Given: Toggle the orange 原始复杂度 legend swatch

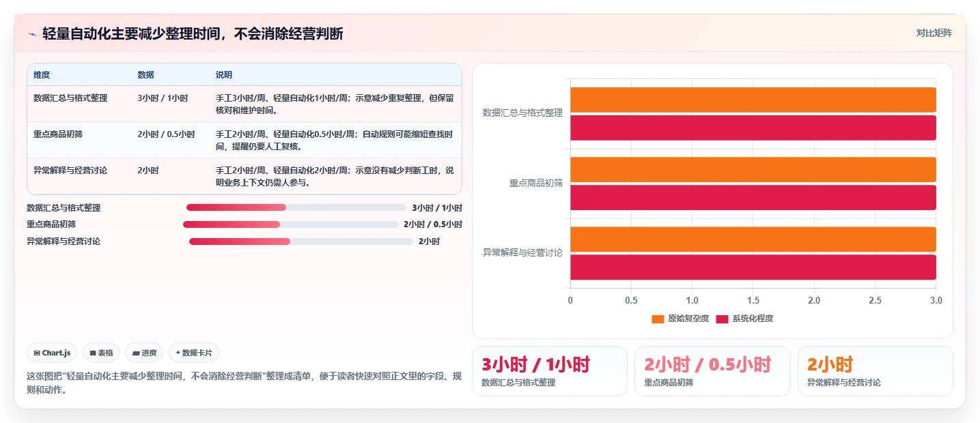Looking at the screenshot, I should click(x=658, y=319).
